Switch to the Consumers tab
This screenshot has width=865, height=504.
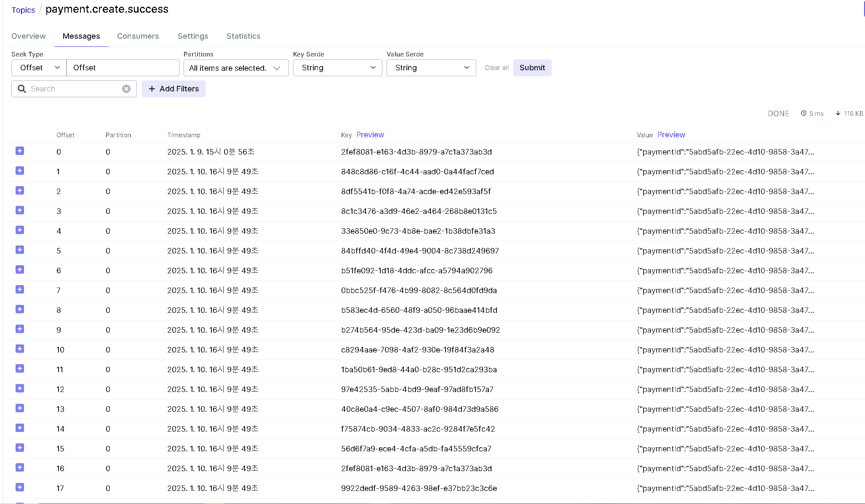138,36
